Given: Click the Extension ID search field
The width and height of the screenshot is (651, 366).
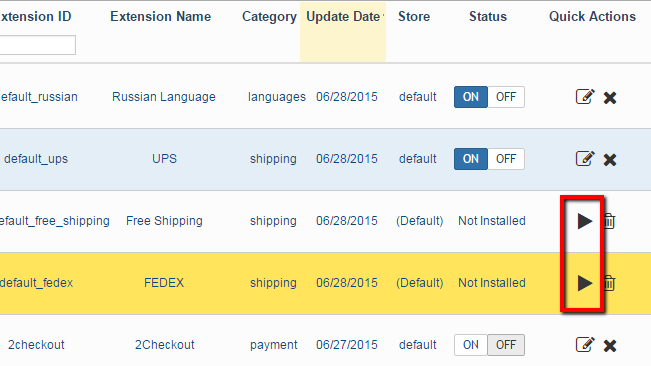Looking at the screenshot, I should coord(37,45).
